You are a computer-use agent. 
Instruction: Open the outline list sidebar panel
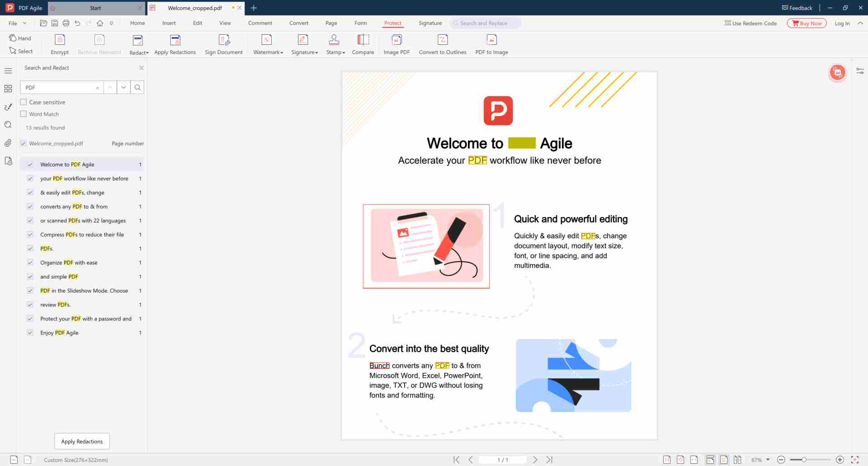(8, 71)
